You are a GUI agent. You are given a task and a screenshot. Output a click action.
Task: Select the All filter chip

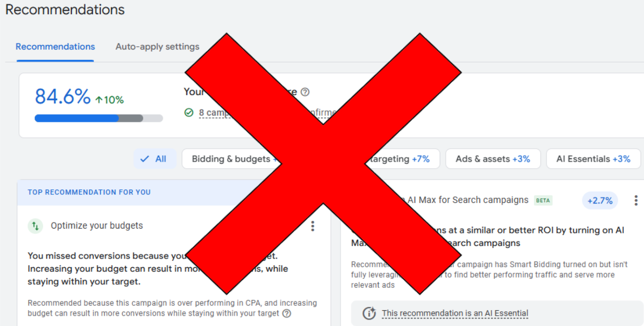[154, 159]
